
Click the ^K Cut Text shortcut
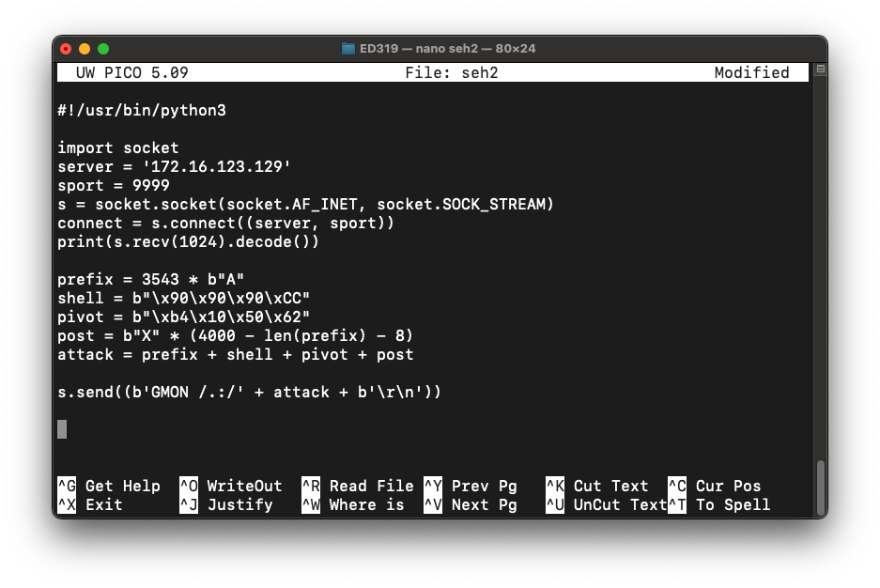[x=597, y=486]
